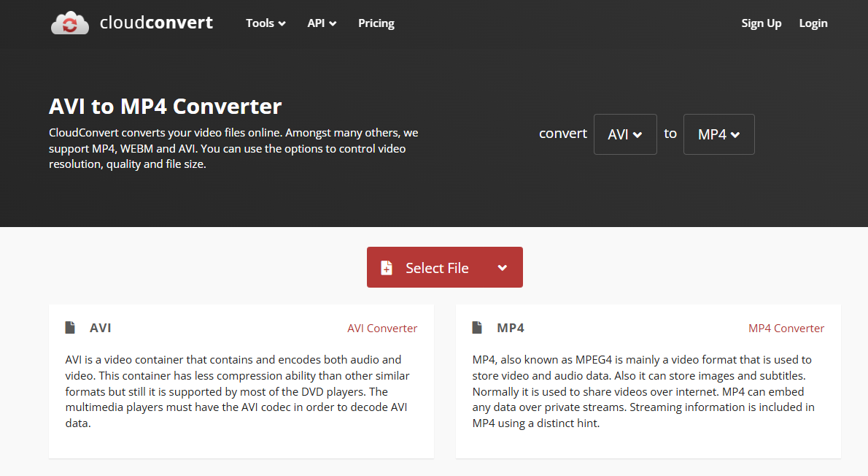Click the Sign Up button

coord(761,23)
